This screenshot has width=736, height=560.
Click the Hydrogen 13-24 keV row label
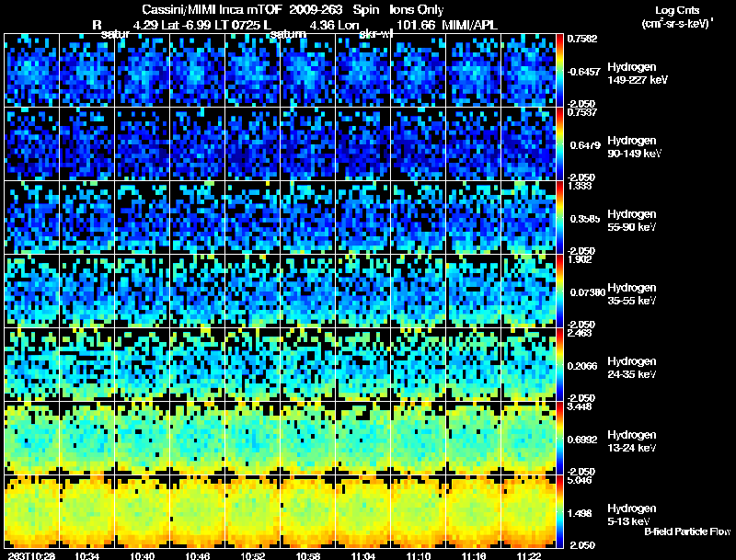click(632, 441)
